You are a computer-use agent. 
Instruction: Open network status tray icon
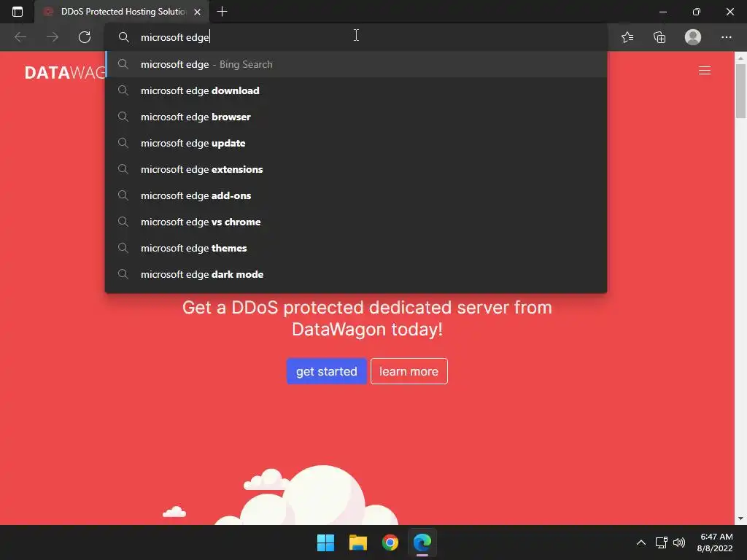click(x=661, y=542)
